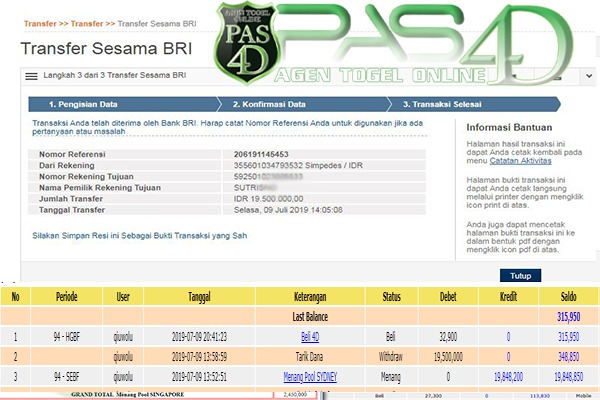600x400 pixels.
Task: Click debet value 32,900
Action: (448, 337)
